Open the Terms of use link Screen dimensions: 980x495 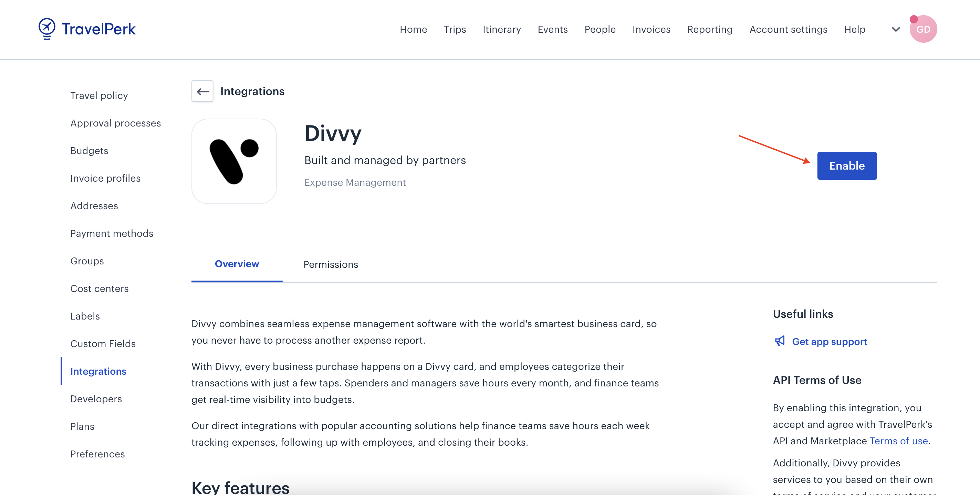[x=899, y=441]
